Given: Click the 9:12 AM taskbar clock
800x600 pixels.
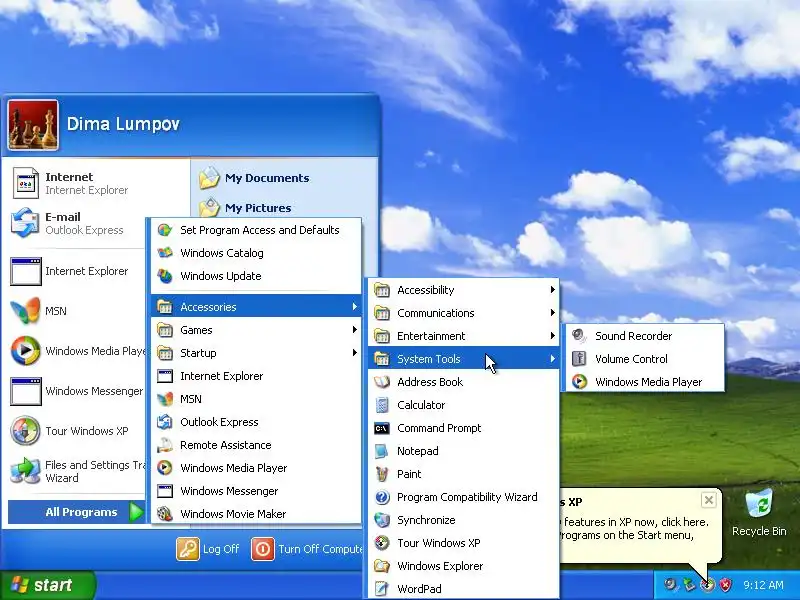Looking at the screenshot, I should click(x=763, y=585).
